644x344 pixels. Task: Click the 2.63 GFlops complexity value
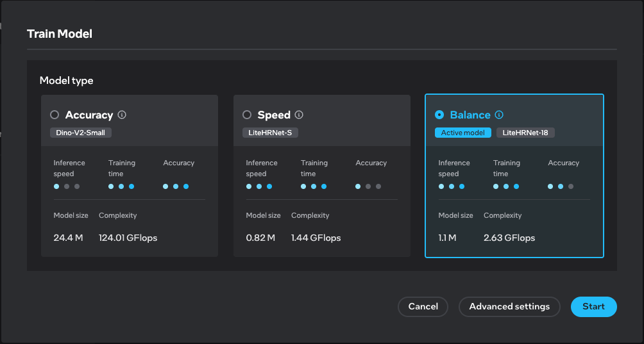tap(509, 238)
